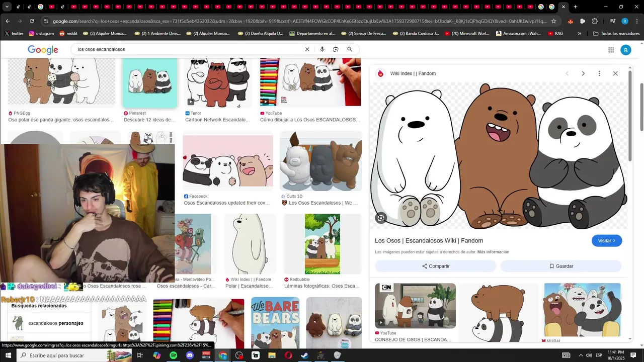Viewport: 644px width, 362px height.
Task: Click the Visitar button
Action: tap(607, 241)
